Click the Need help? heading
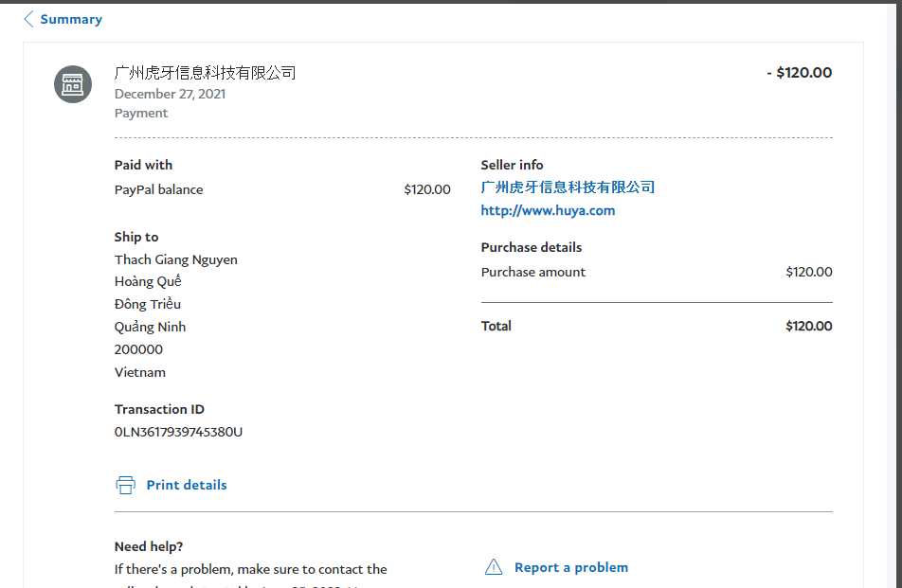 149,546
